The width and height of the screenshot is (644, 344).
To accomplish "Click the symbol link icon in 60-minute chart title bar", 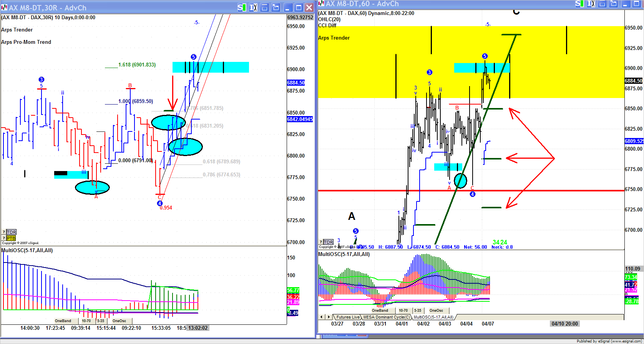I will click(x=580, y=4).
